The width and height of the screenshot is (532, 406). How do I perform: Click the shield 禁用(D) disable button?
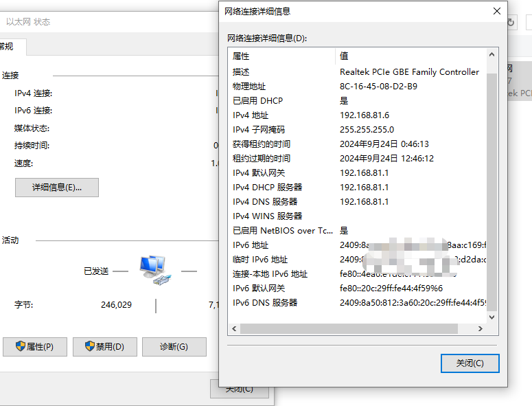[x=105, y=347]
